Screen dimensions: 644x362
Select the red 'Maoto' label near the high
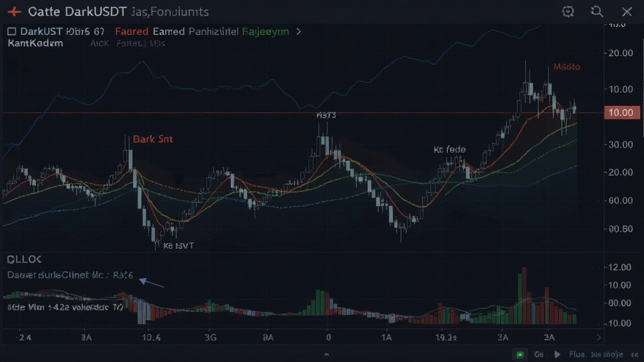click(x=567, y=67)
